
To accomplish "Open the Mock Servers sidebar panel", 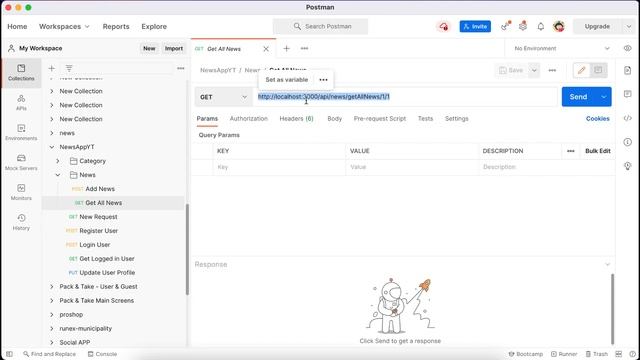I will 21,162.
